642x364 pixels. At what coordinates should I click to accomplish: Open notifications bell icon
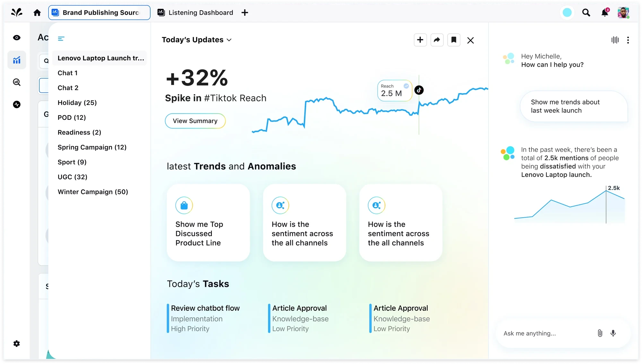[605, 13]
